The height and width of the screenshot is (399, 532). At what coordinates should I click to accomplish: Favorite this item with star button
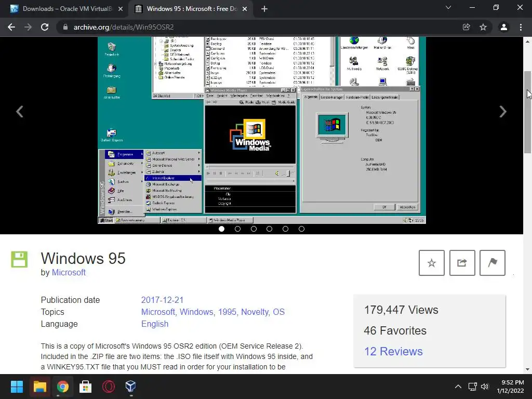tap(432, 263)
